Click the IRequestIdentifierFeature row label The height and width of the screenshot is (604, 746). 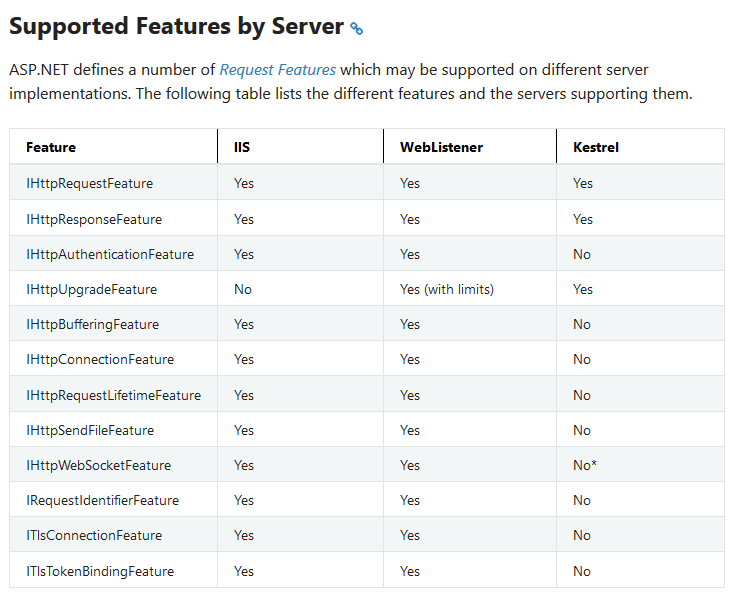102,501
